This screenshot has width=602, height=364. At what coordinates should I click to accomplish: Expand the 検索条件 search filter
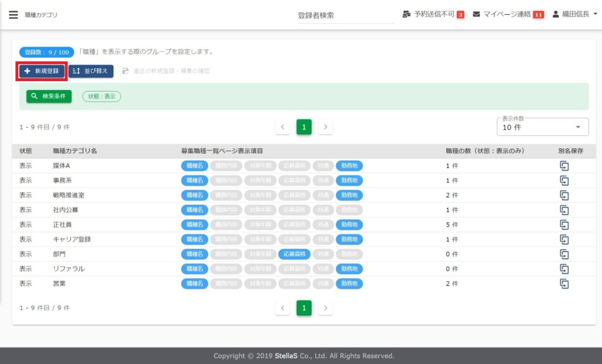[x=49, y=96]
